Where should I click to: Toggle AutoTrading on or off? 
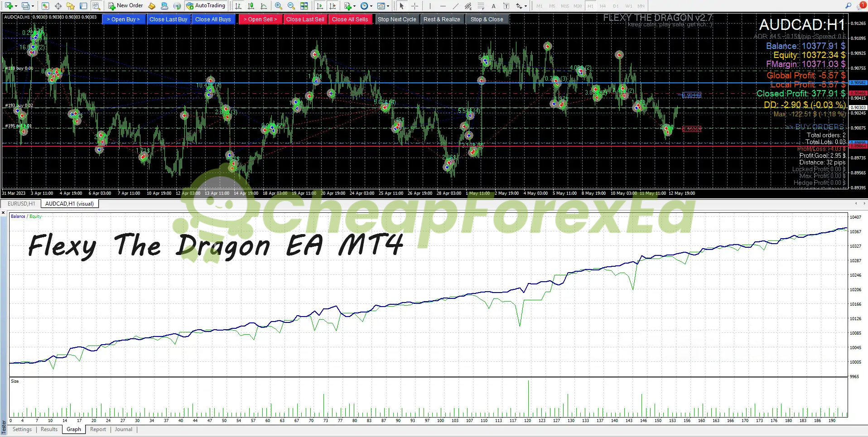[206, 6]
